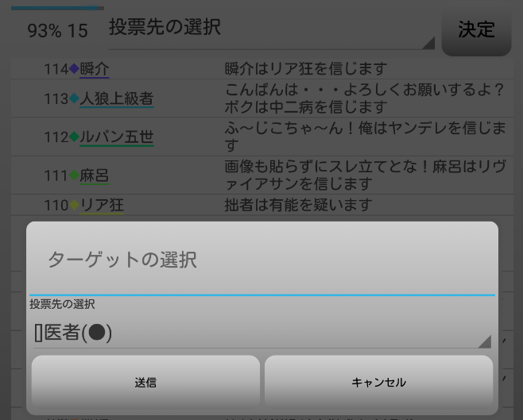Click the progress bar above 93%

pos(57,8)
